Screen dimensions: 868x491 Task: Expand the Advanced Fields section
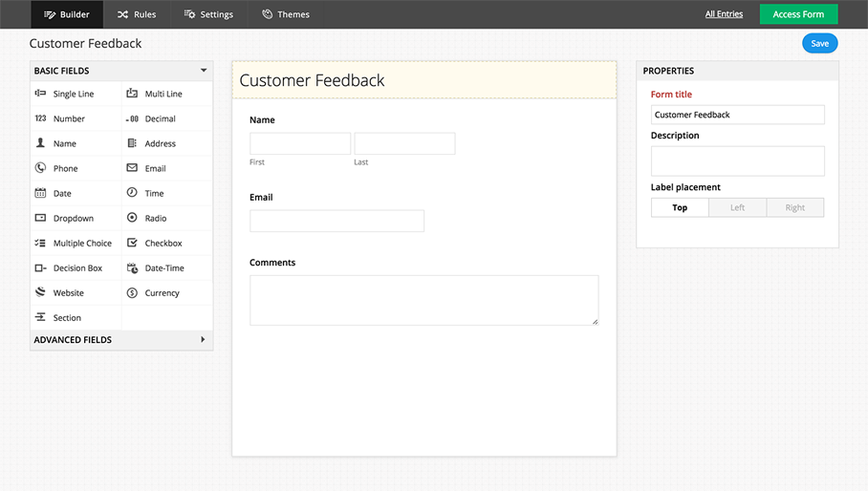203,340
